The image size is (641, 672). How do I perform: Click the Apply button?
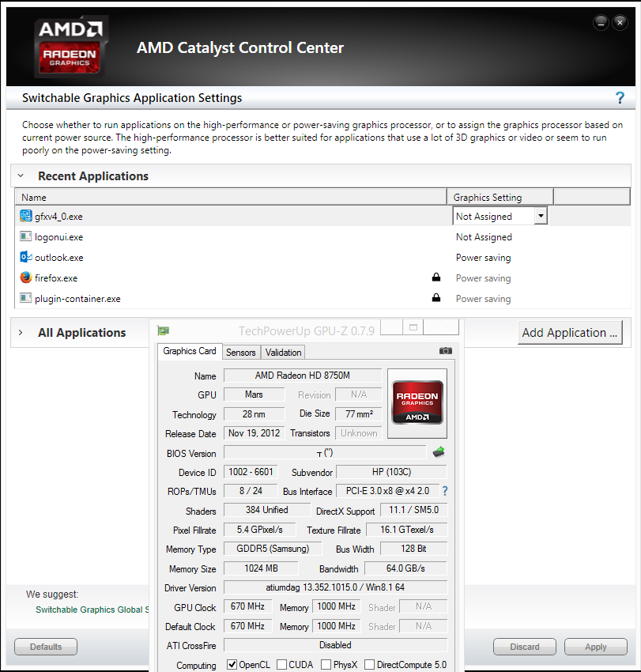pos(596,646)
